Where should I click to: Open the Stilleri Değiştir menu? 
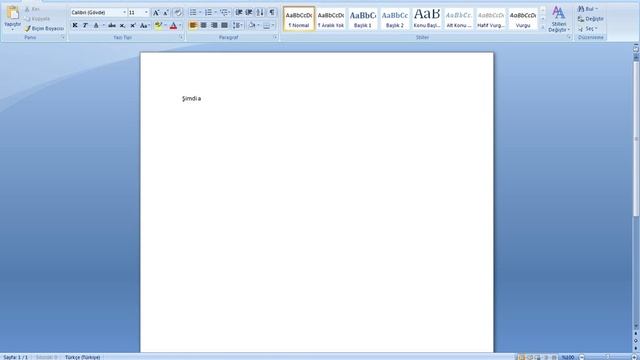tap(558, 19)
